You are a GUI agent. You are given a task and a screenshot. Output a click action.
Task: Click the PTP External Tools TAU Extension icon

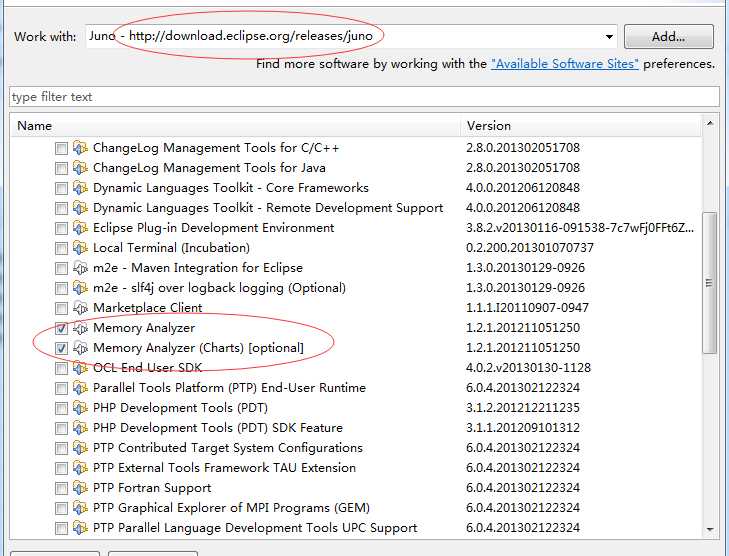(x=80, y=468)
